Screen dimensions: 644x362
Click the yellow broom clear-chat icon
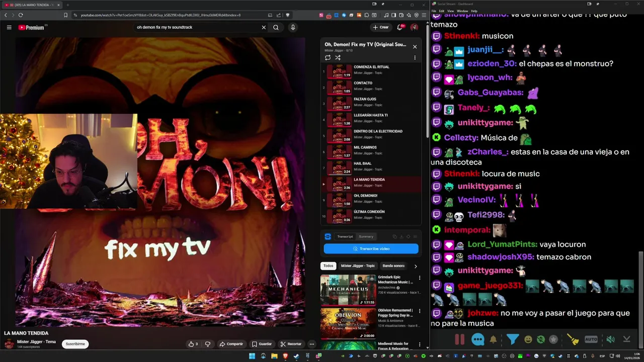click(573, 339)
